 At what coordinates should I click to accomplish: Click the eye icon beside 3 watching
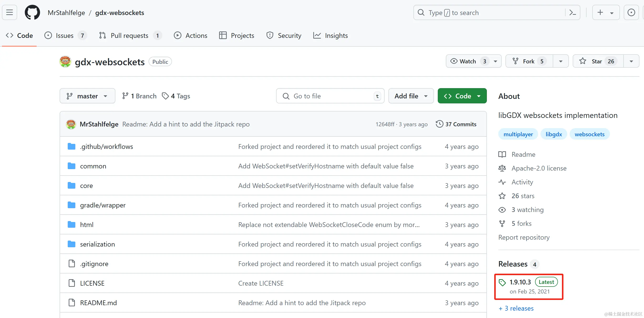[502, 210]
